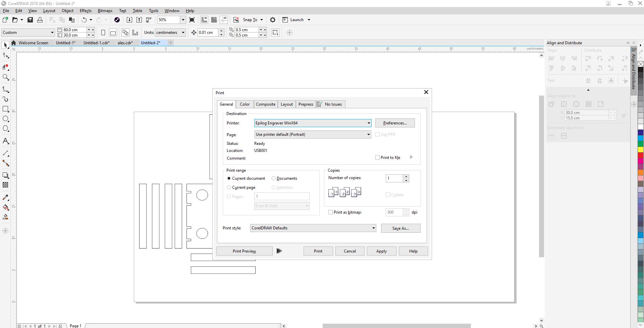This screenshot has height=328, width=644.
Task: Click the Publish to PDF icon
Action: pos(149,20)
